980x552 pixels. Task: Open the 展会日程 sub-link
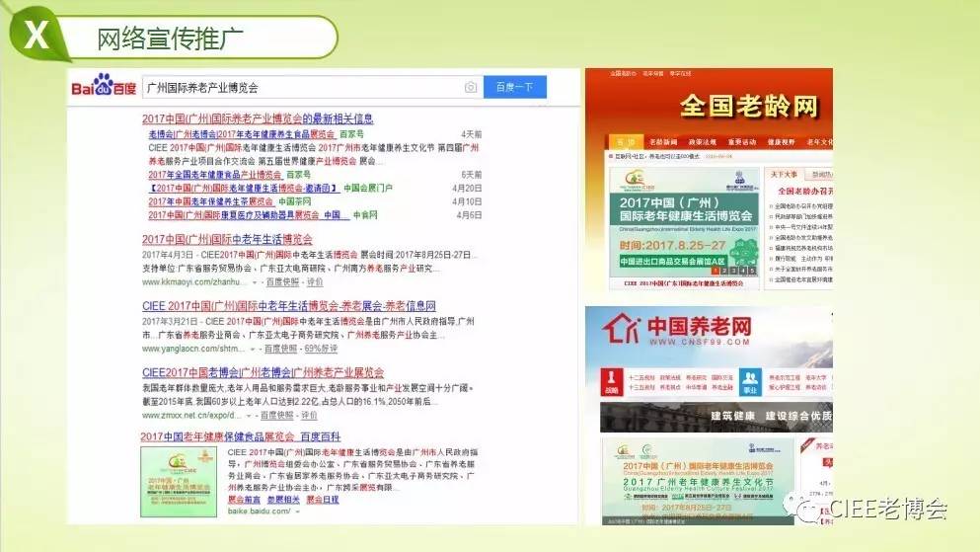pyautogui.click(x=323, y=500)
